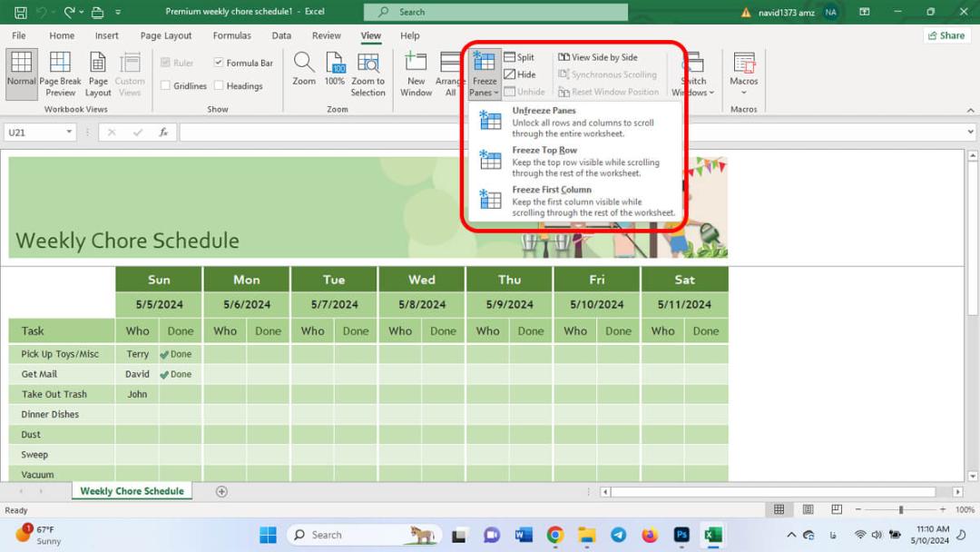Open the Page Layout ribbon tab
Viewport: 980px width, 552px height.
point(166,35)
